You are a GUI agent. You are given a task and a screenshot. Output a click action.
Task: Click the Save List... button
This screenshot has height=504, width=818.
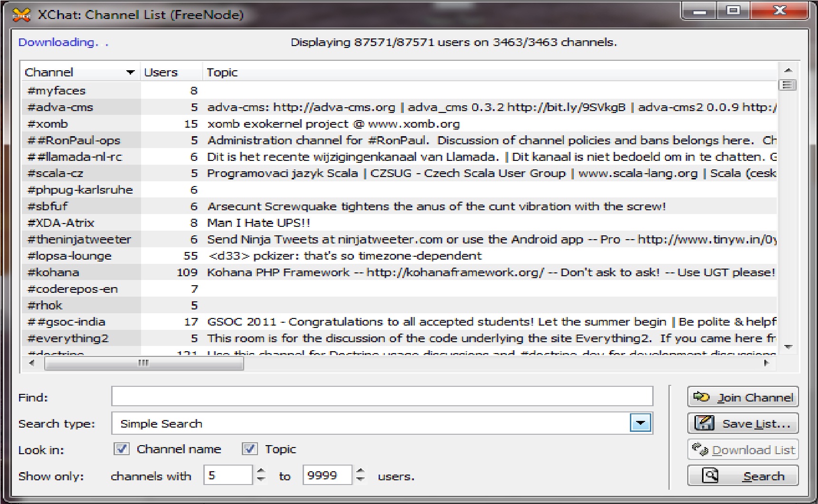click(x=743, y=423)
